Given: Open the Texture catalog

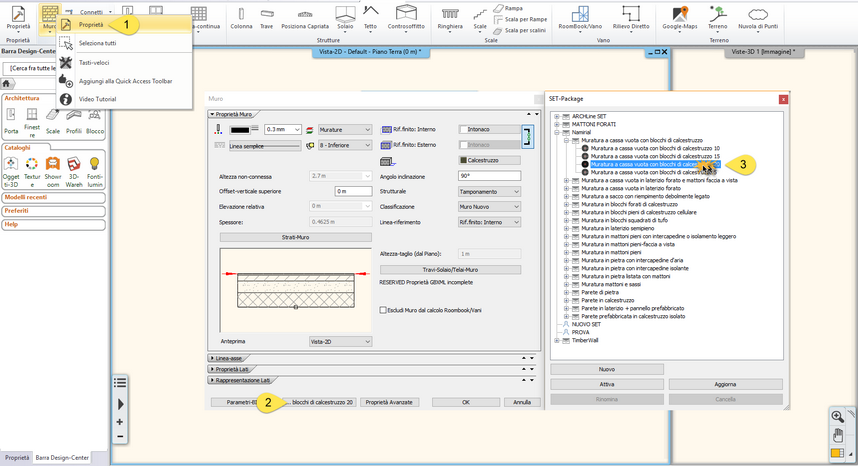Looking at the screenshot, I should click(x=32, y=172).
